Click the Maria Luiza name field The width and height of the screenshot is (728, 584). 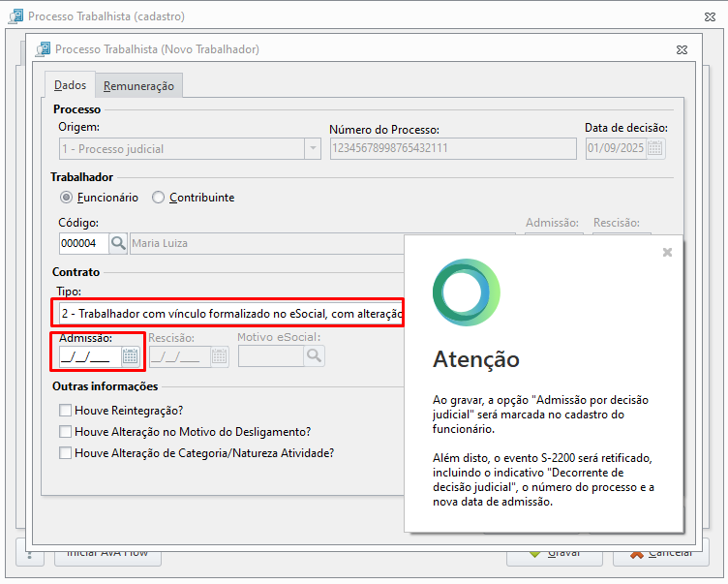(x=267, y=243)
